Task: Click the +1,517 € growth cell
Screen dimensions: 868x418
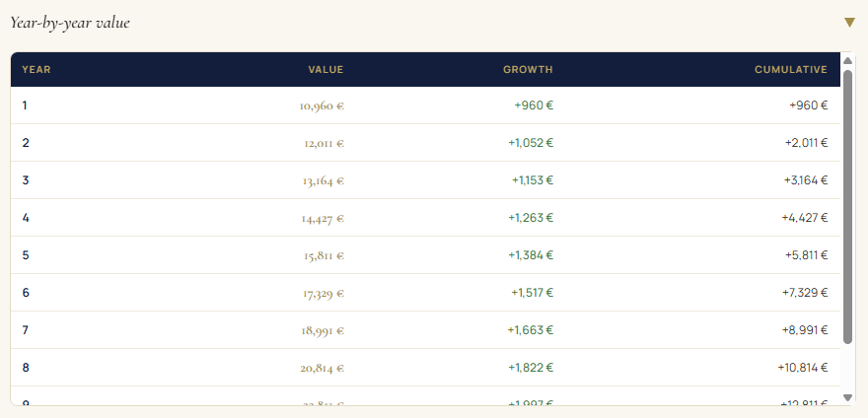Action: 532,293
